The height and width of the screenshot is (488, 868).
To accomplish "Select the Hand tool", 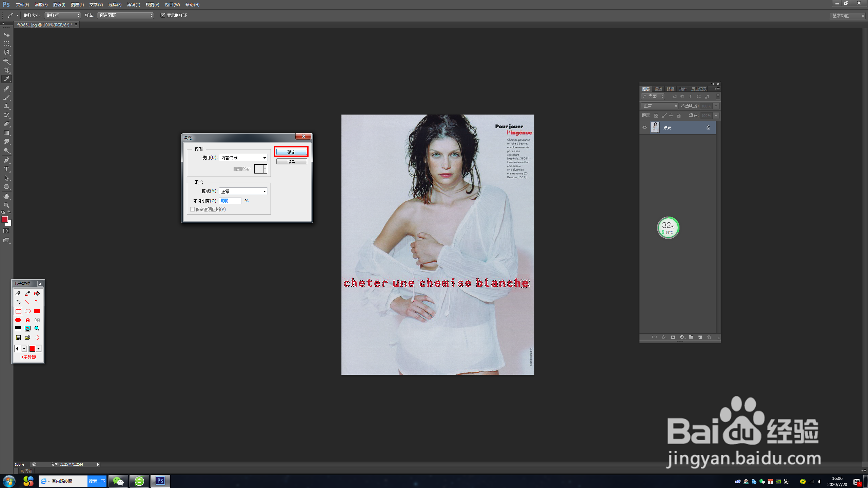I will click(x=6, y=197).
